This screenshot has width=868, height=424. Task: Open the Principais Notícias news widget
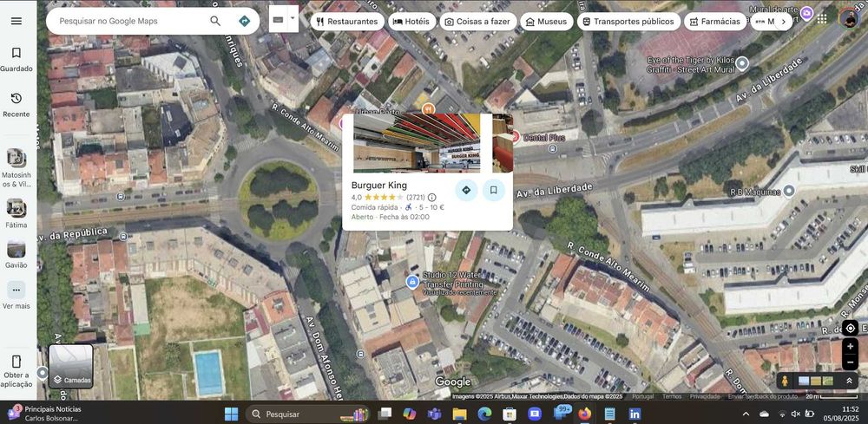pyautogui.click(x=44, y=414)
